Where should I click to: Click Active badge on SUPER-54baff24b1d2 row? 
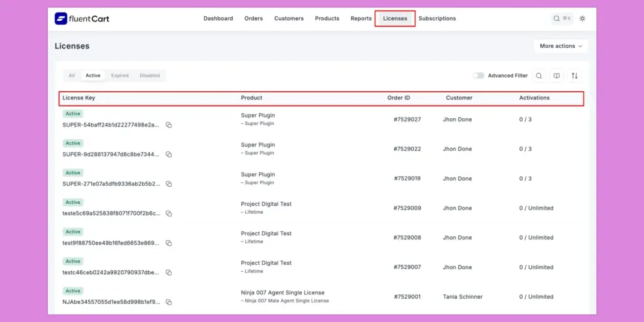[x=73, y=114]
